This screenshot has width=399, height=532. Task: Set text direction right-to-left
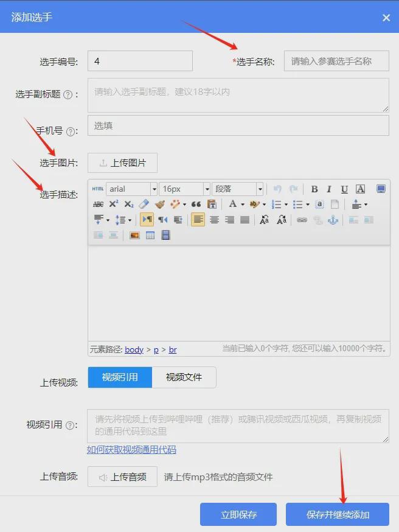163,220
